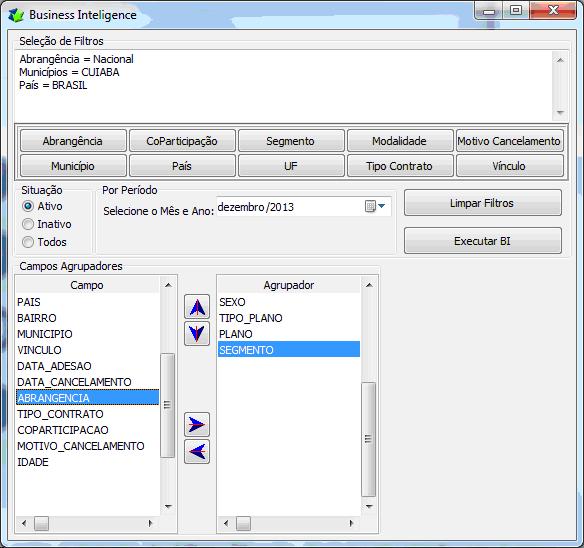
Task: Click Agrupador list scroll-down arrow
Action: click(x=369, y=506)
